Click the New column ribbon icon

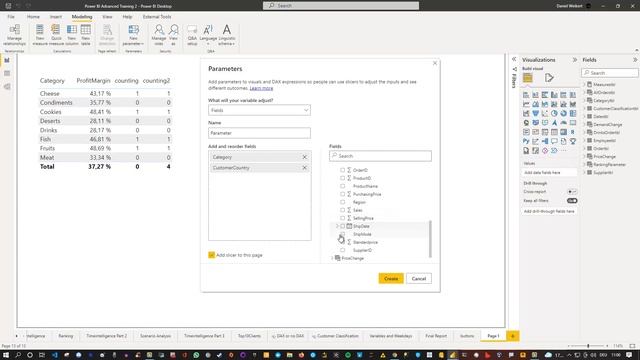tap(71, 35)
